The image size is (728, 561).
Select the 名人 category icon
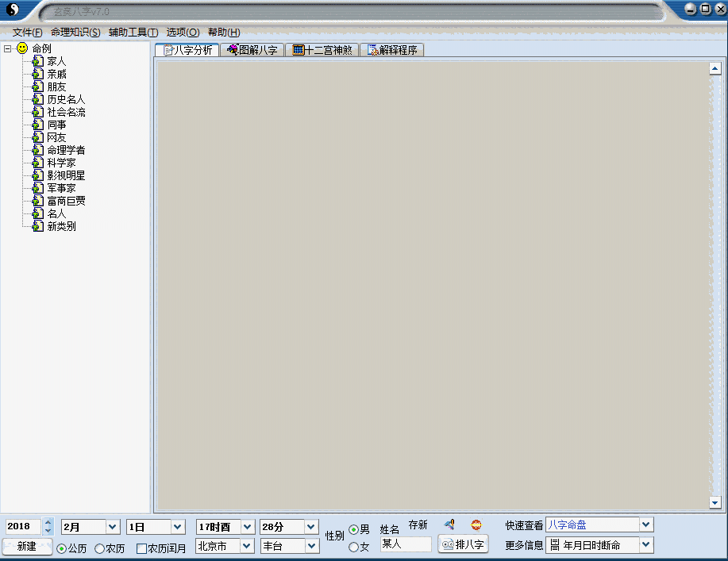click(x=37, y=213)
